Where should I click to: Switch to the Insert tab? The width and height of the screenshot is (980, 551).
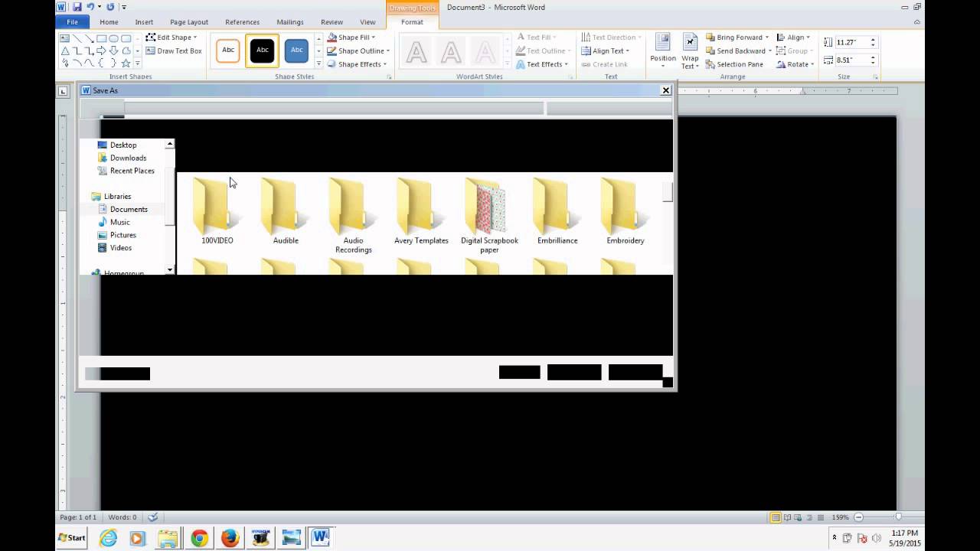point(144,22)
